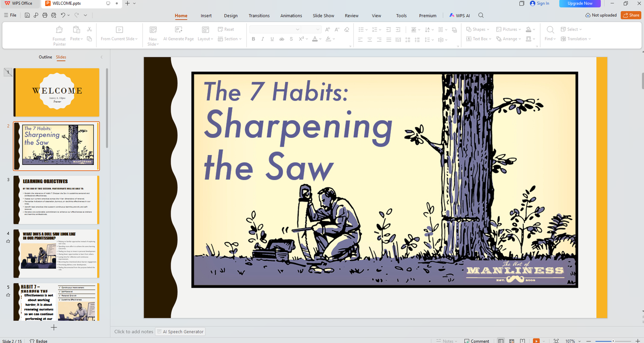The height and width of the screenshot is (343, 644).
Task: Click zoom out minus button
Action: click(588, 341)
